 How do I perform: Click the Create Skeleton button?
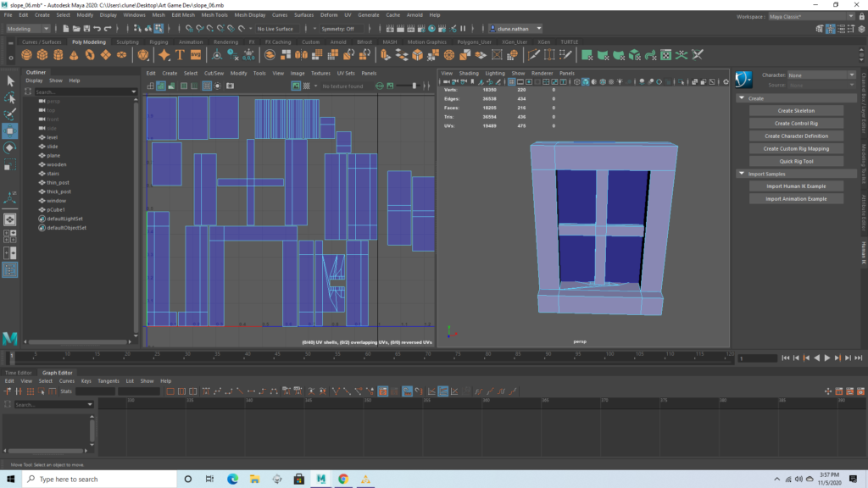tap(796, 111)
